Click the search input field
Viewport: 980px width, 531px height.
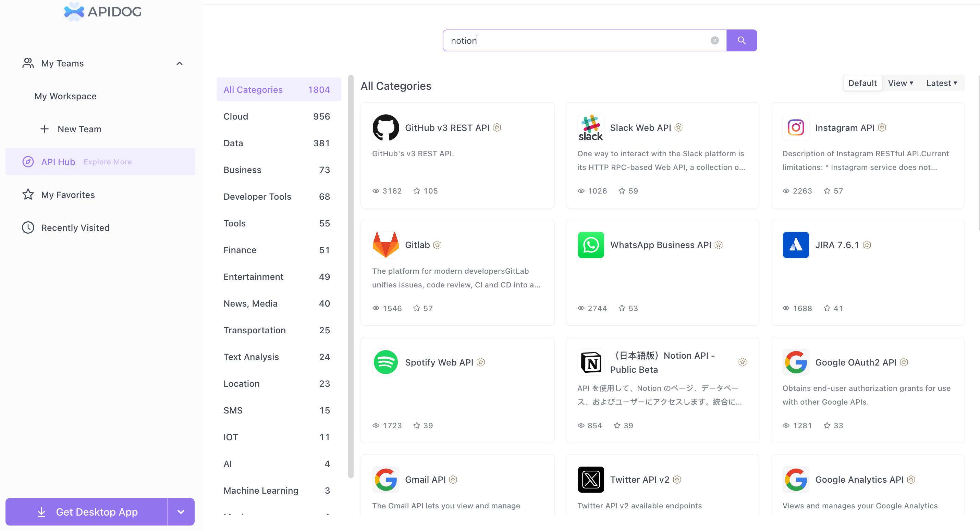pos(577,40)
